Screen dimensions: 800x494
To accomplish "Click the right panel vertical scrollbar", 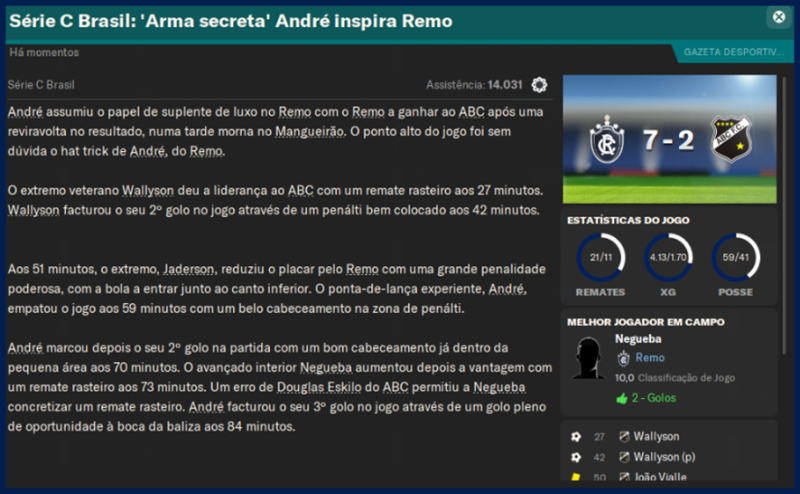I will tap(785, 214).
